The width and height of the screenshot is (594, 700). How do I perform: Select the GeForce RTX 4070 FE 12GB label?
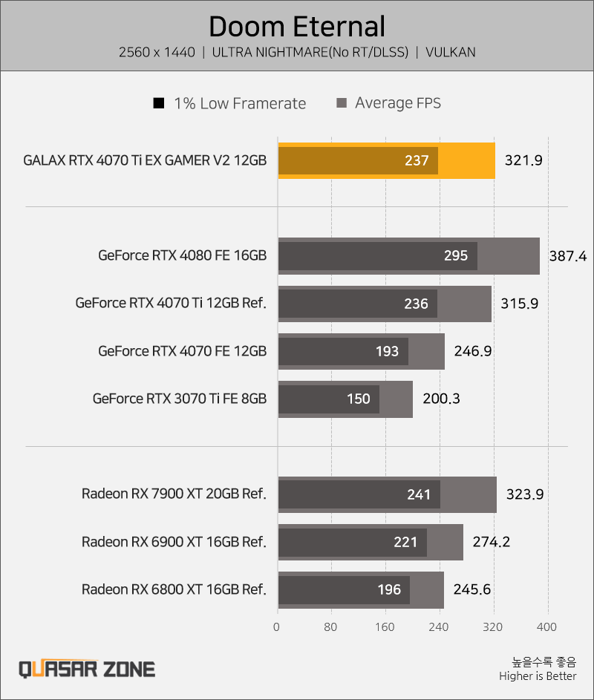coord(182,351)
